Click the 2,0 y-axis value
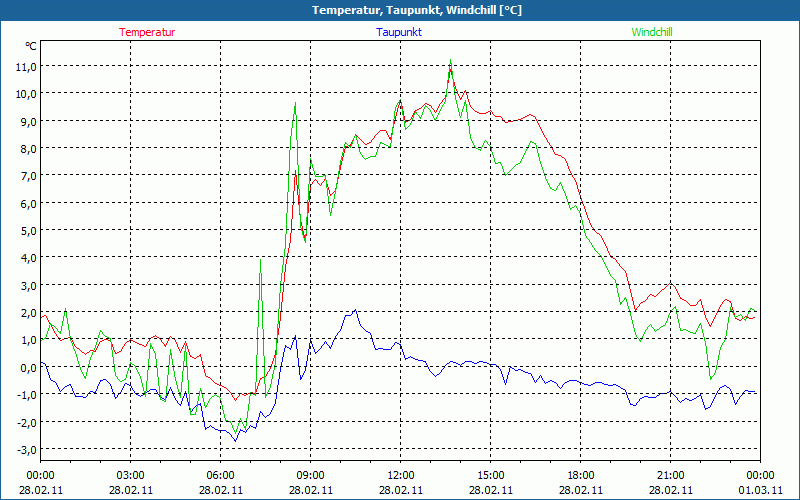 coord(29,312)
